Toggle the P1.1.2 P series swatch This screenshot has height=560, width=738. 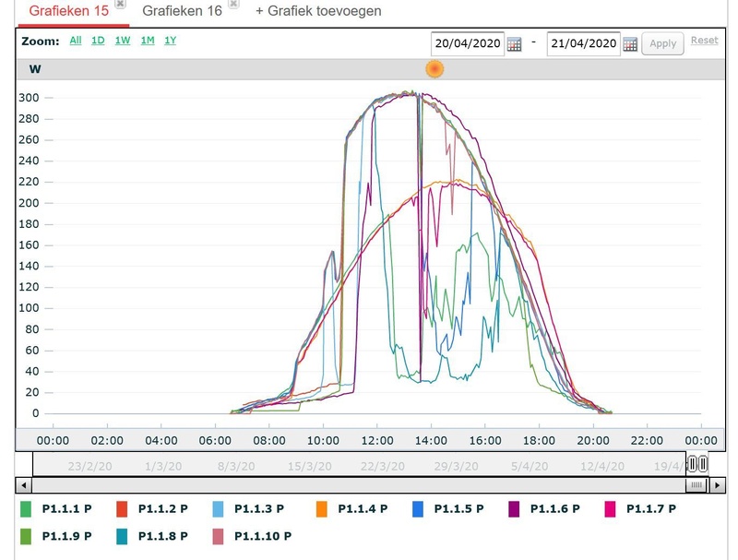[122, 509]
